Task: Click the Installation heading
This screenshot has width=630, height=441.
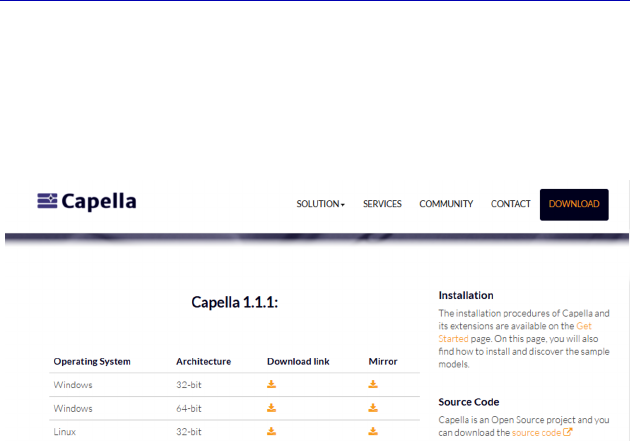Action: (466, 296)
